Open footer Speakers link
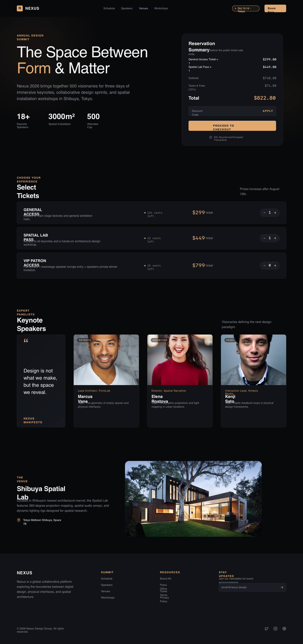This screenshot has height=644, width=303. tap(107, 585)
